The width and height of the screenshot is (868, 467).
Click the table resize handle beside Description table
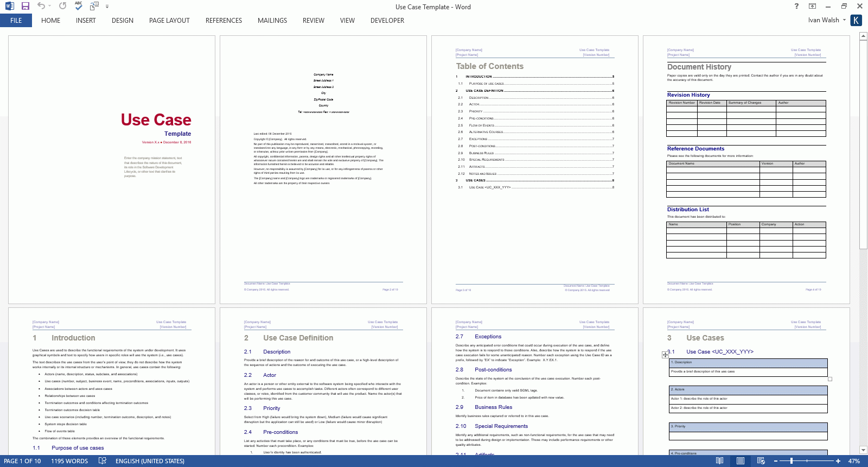pyautogui.click(x=830, y=379)
